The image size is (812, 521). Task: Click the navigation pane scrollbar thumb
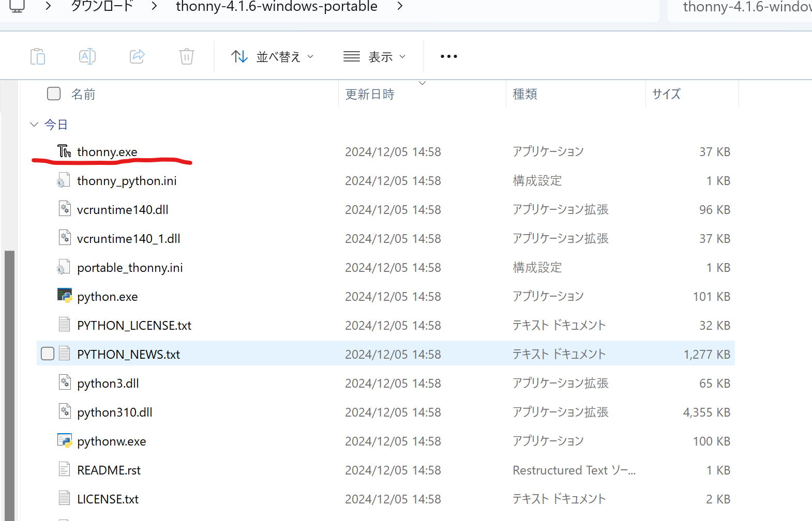[9, 386]
